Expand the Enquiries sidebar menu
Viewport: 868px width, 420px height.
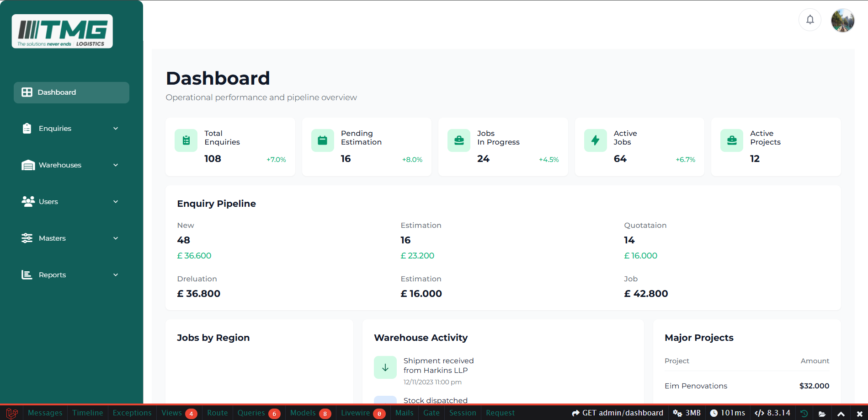pos(71,129)
